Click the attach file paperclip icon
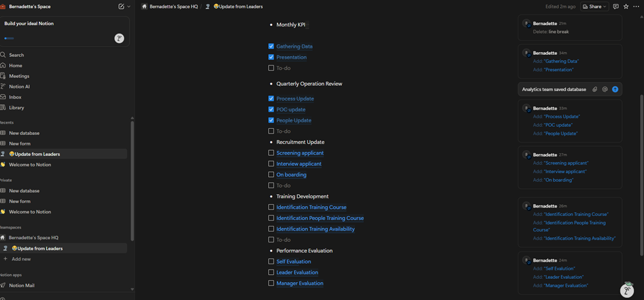The image size is (644, 300). pos(594,89)
